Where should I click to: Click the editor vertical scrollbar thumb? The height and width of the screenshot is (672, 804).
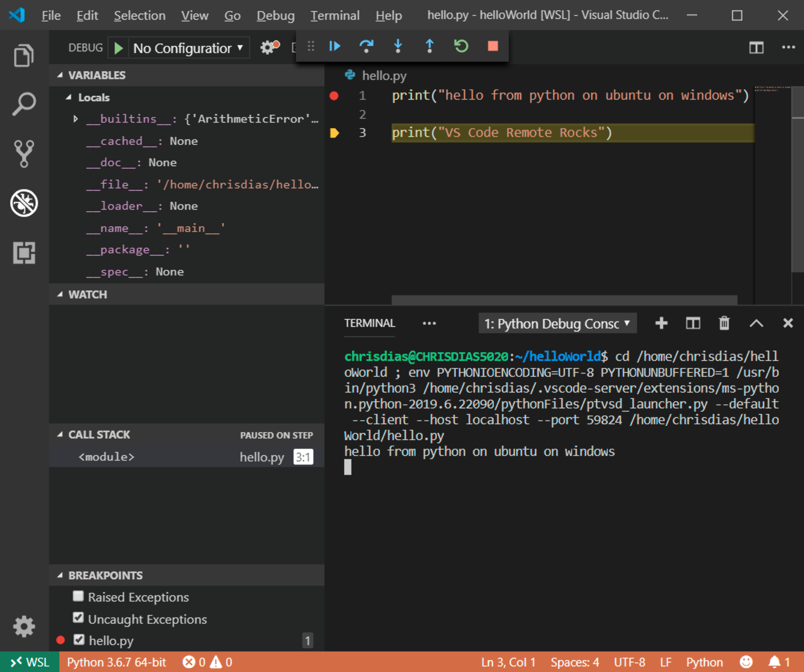point(797,179)
